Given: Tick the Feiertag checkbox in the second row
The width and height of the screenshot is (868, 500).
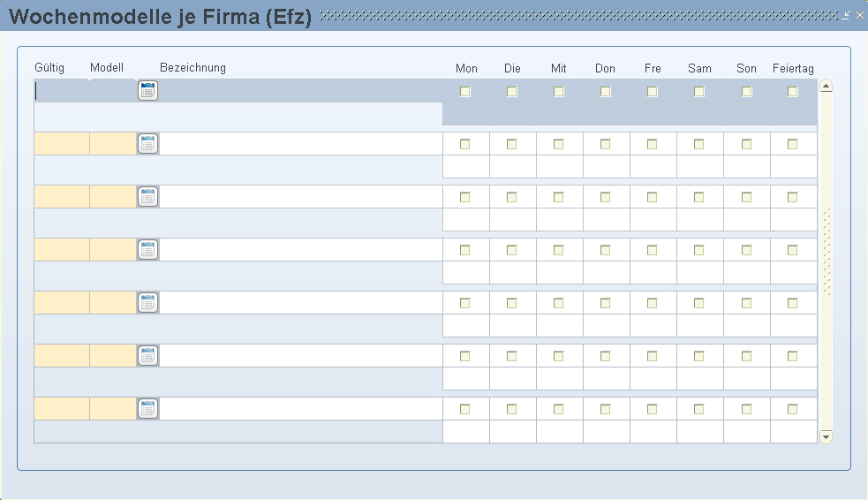Looking at the screenshot, I should coord(793,145).
